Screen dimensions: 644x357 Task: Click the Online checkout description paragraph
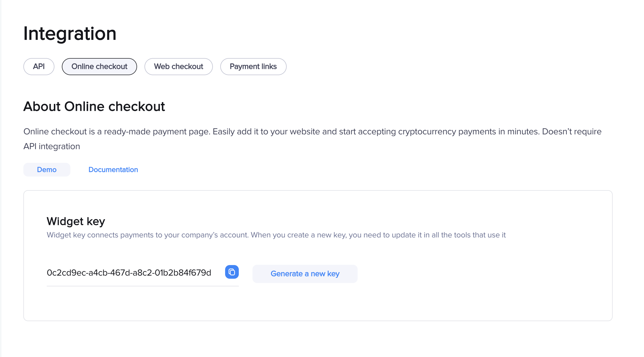click(312, 132)
